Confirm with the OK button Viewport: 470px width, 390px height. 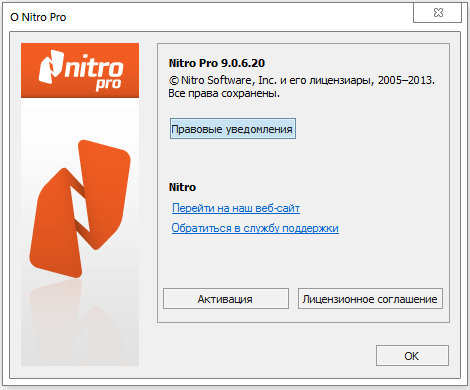pyautogui.click(x=412, y=356)
